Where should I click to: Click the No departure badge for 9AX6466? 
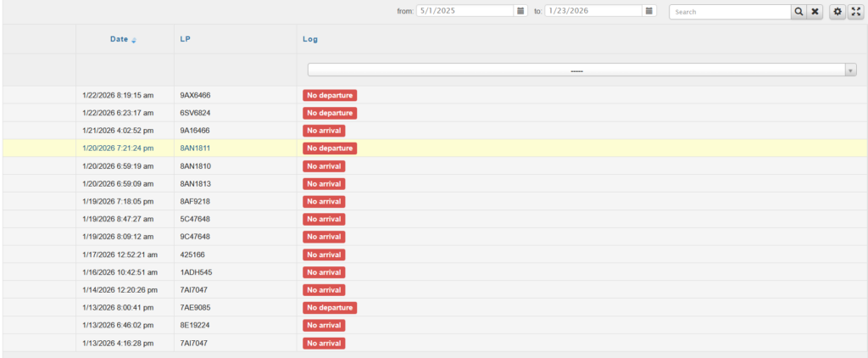(x=329, y=95)
